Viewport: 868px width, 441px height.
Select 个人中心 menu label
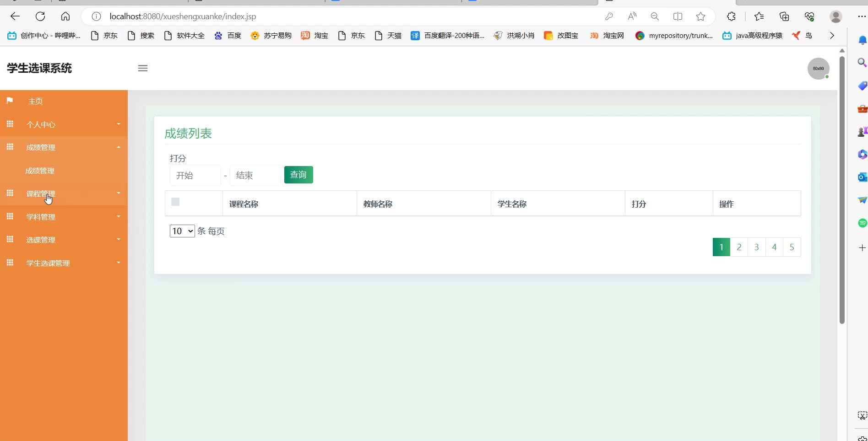[41, 125]
